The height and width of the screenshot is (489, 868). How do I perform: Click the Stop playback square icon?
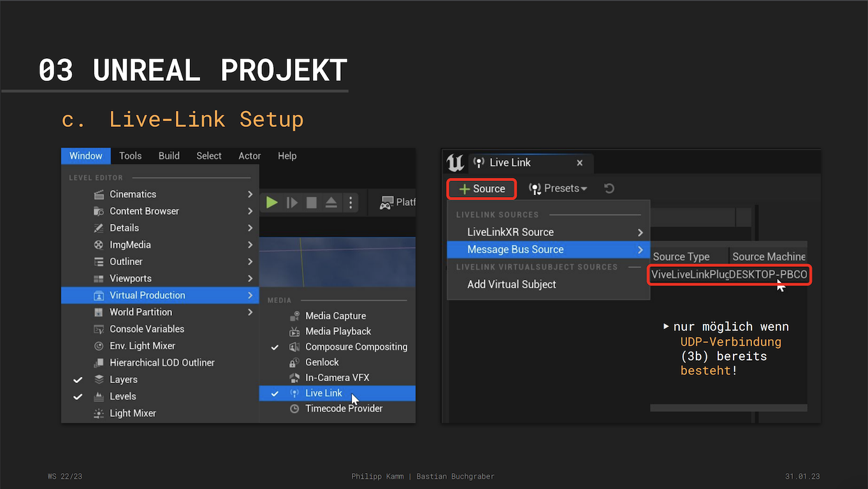312,203
